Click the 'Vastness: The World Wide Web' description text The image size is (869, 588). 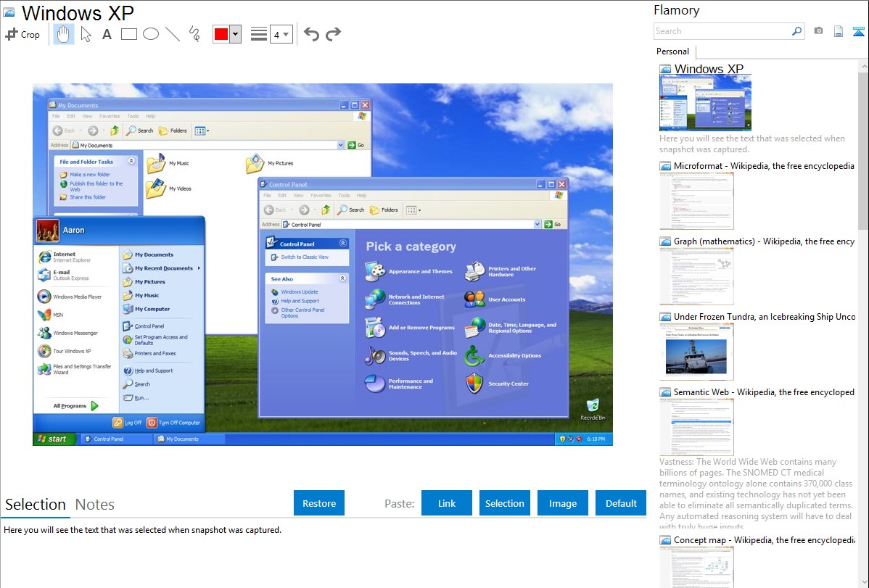click(x=757, y=494)
